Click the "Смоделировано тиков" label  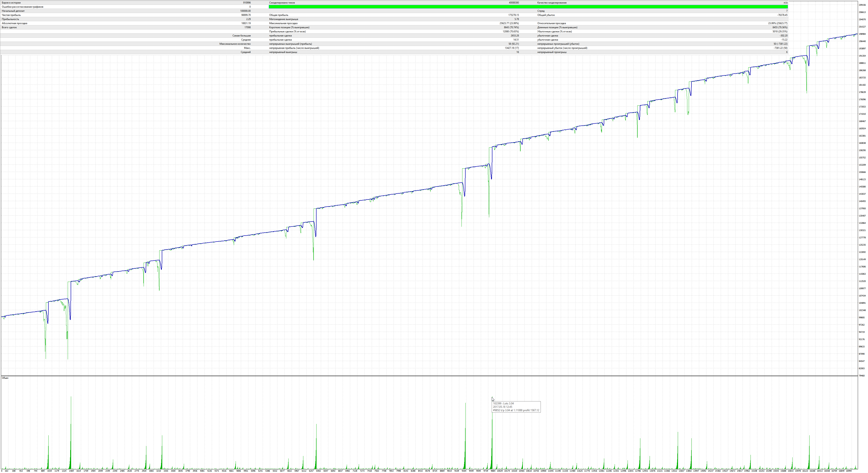(282, 3)
